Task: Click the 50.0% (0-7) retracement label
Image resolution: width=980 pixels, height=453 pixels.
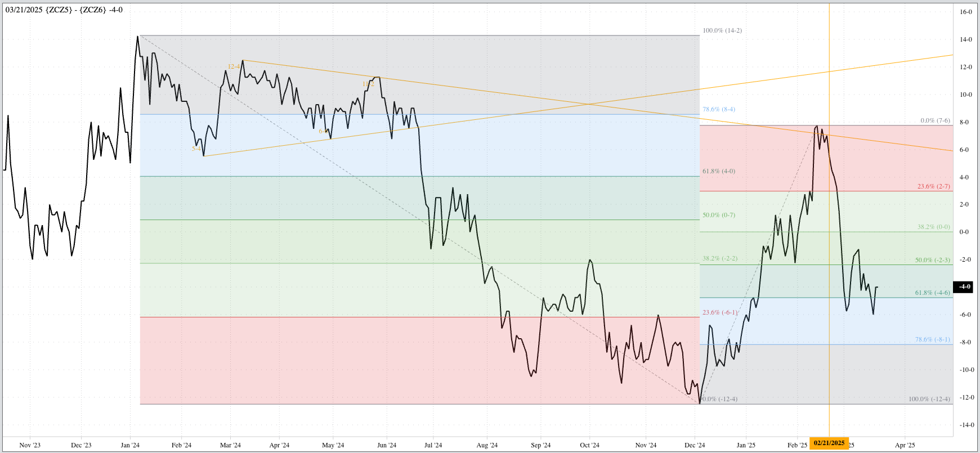Action: (718, 215)
